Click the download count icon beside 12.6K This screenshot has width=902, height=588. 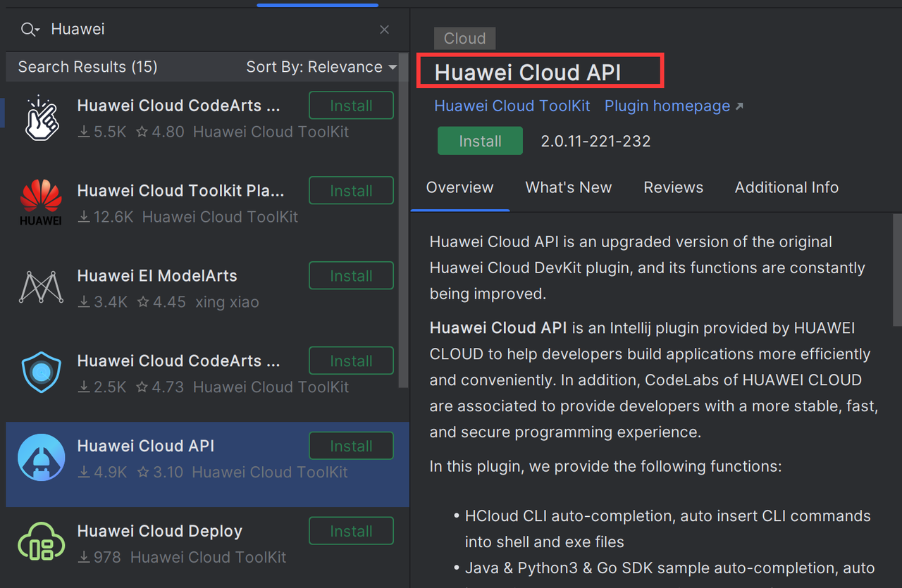coord(82,217)
